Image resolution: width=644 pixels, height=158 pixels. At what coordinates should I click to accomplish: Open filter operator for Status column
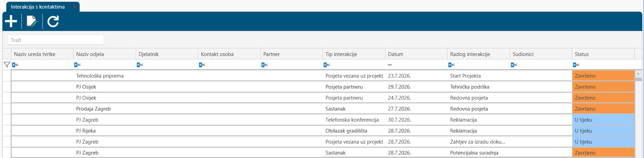(x=576, y=65)
